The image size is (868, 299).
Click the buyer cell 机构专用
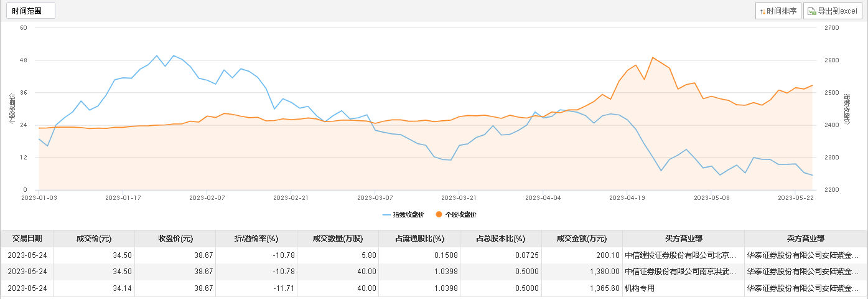[x=640, y=288]
